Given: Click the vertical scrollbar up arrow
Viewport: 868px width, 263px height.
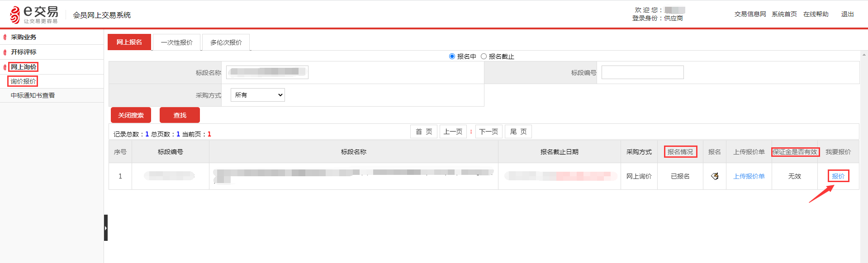Looking at the screenshot, I should click(864, 55).
